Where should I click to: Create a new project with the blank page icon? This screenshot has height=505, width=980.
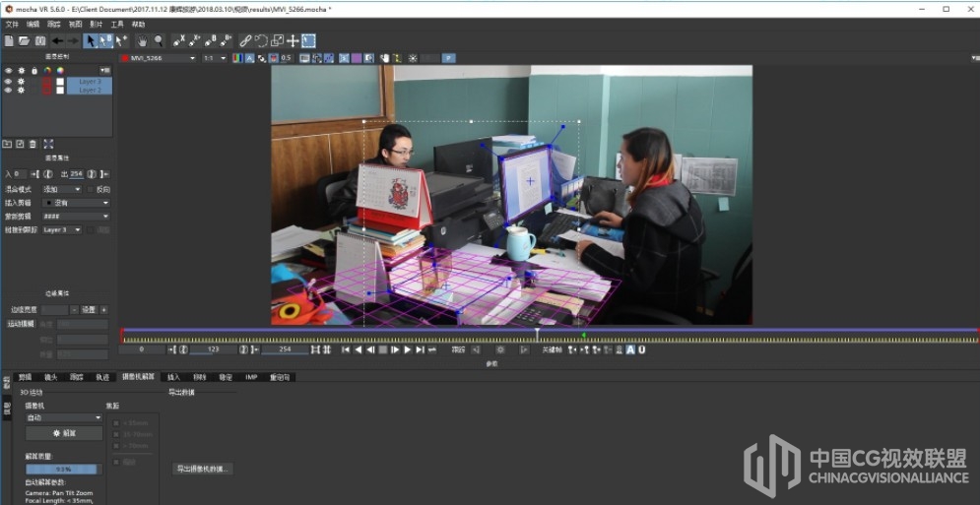(9, 41)
